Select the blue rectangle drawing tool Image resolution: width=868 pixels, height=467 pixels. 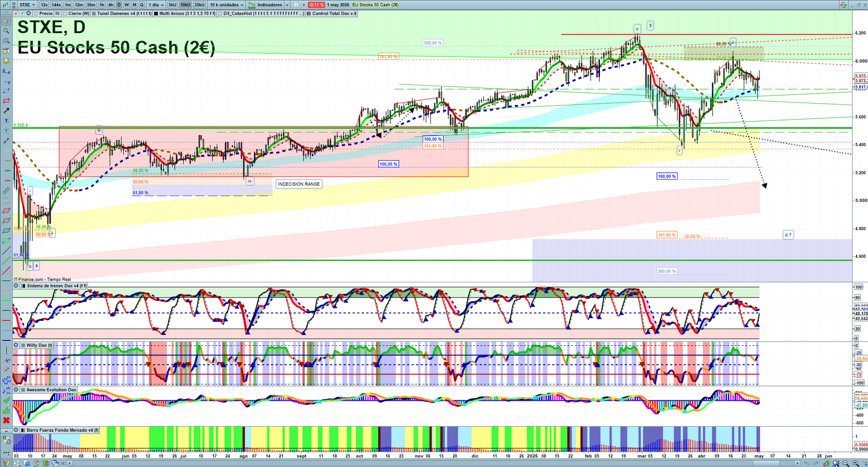point(6,90)
